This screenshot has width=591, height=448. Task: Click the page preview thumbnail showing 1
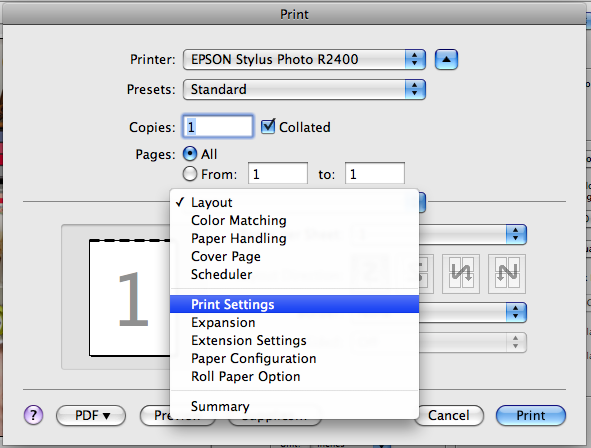(130, 298)
